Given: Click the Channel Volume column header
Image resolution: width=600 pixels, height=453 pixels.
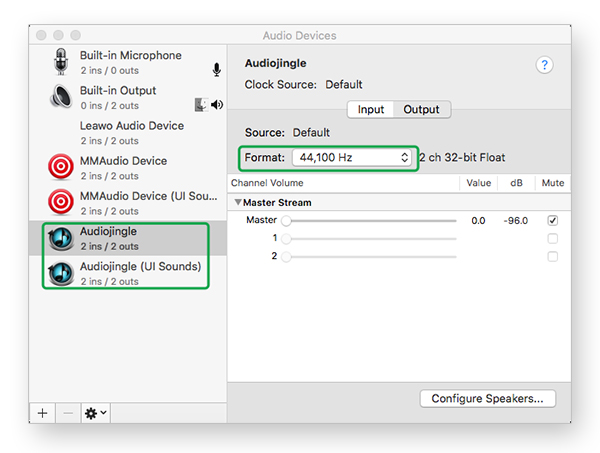Looking at the screenshot, I should click(267, 183).
